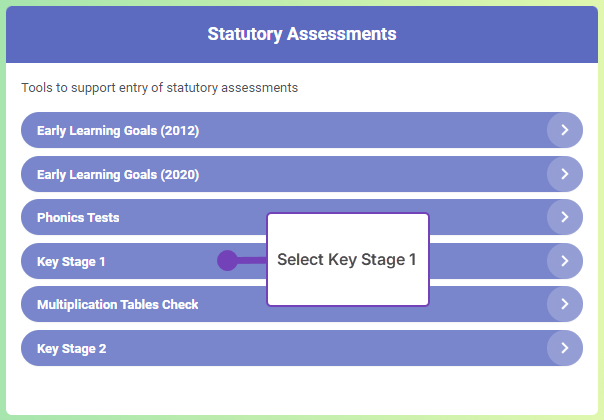The image size is (604, 420).
Task: Select the Key Stage 1 label text
Action: [x=71, y=262]
